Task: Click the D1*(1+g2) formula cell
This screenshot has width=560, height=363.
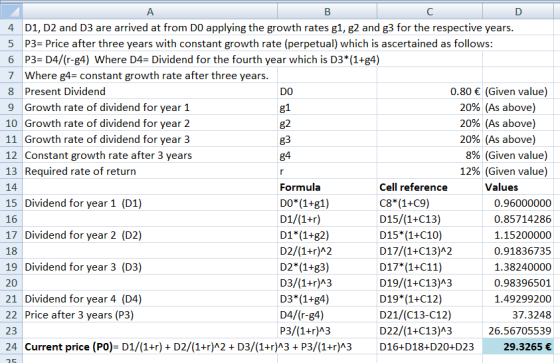Action: [x=327, y=235]
